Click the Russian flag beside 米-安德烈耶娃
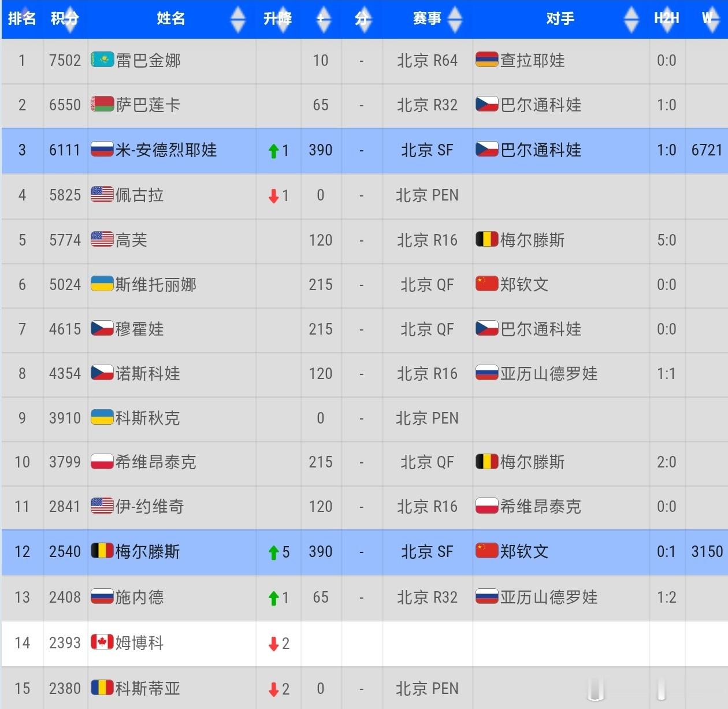 click(102, 150)
